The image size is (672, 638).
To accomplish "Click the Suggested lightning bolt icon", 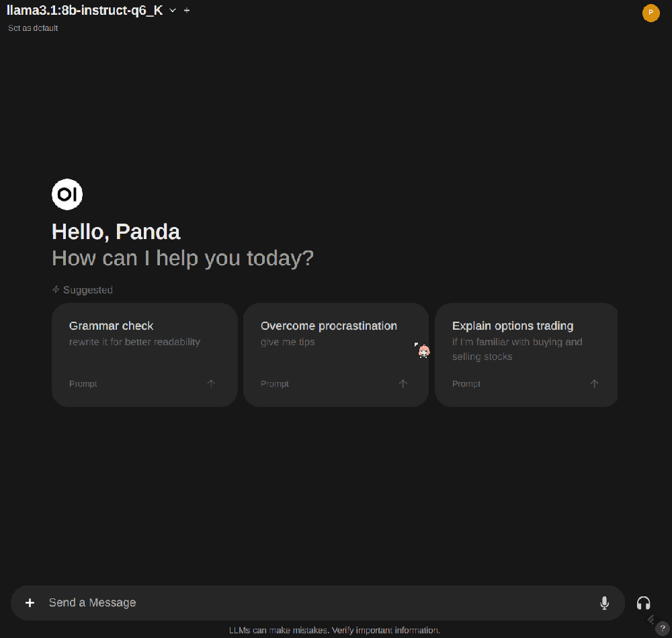I will coord(56,290).
